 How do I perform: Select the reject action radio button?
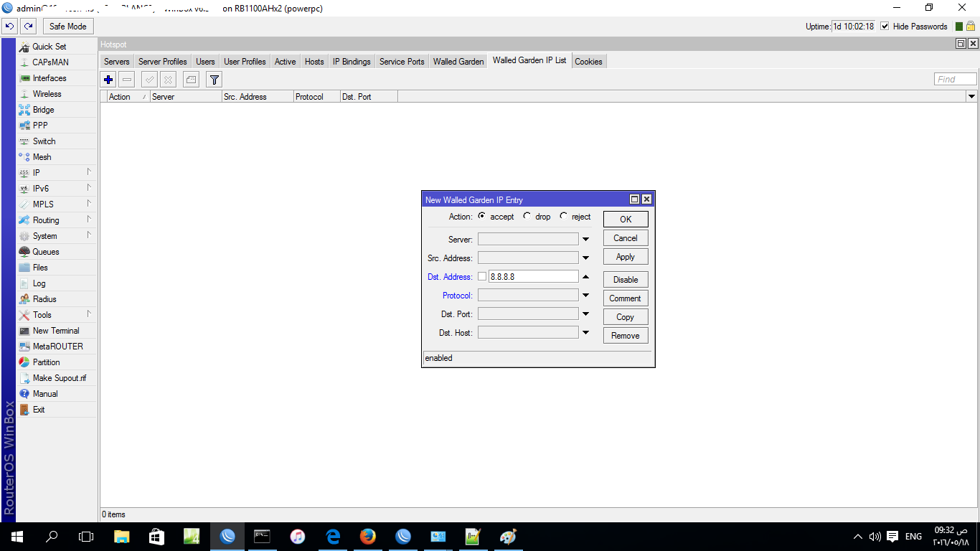pos(563,216)
